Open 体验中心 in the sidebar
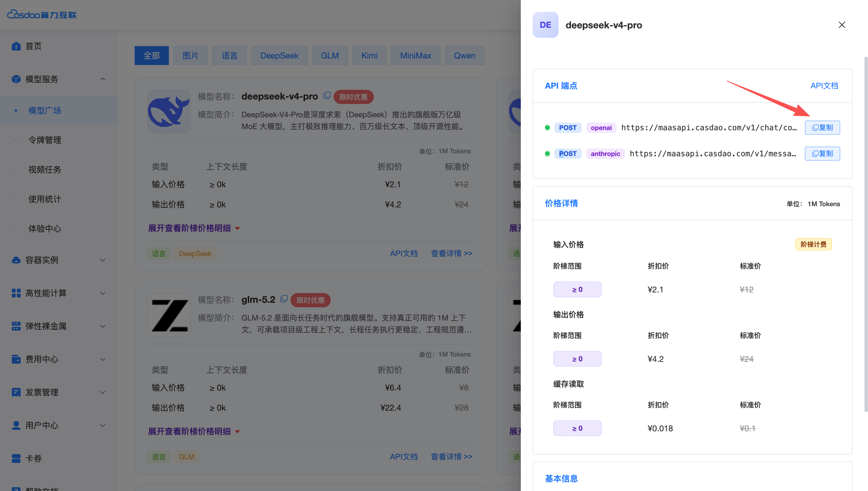 tap(59, 228)
